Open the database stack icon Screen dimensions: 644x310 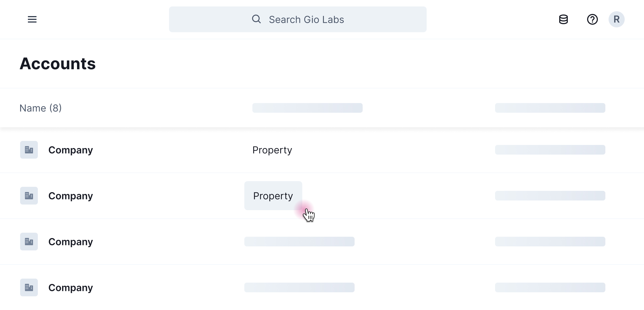563,19
